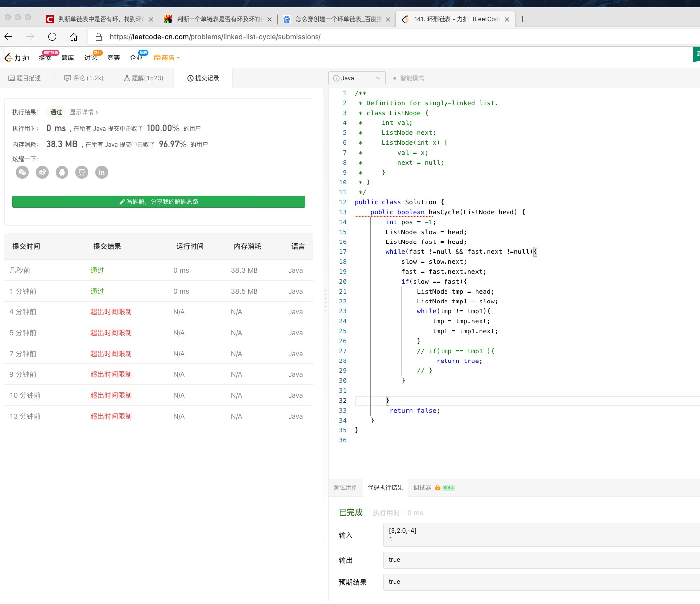Toggle 智能模式 smart mode

(408, 78)
